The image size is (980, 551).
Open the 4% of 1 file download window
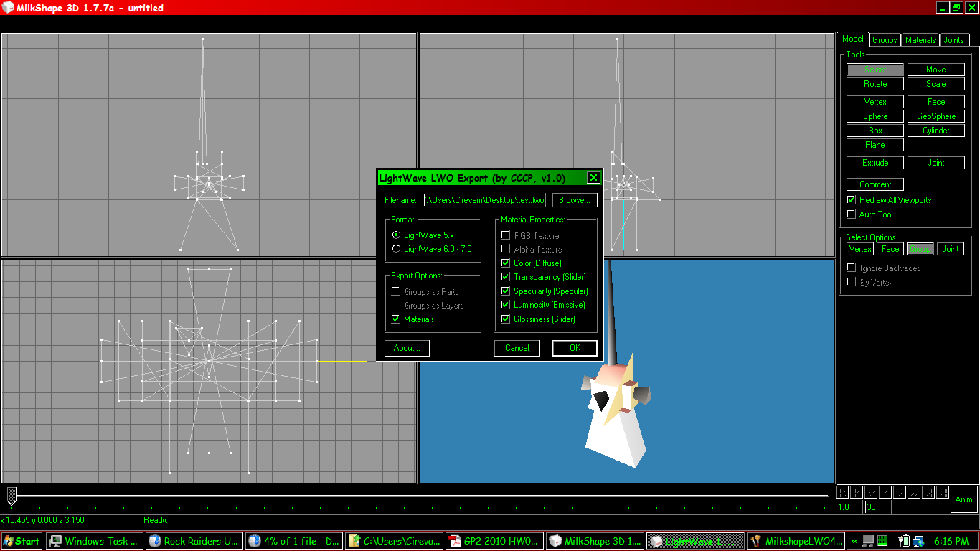tap(293, 541)
